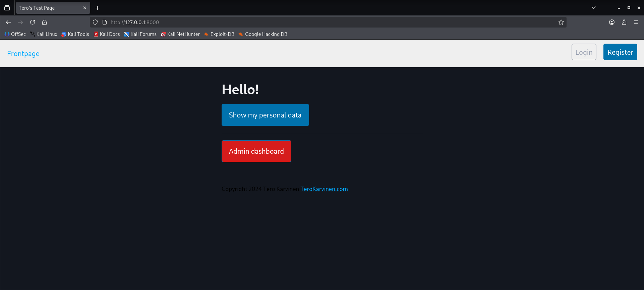
Task: Expand the list all tabs chevron
Action: pos(593,8)
